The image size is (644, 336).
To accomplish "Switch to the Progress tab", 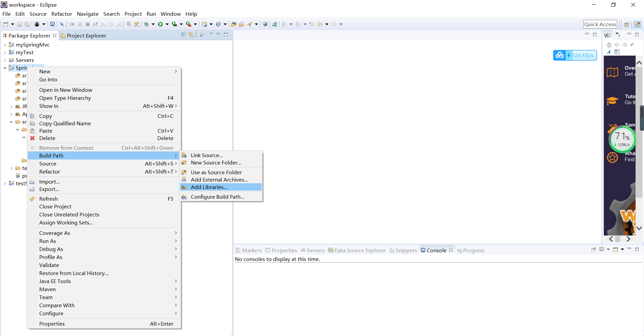I will [x=471, y=250].
